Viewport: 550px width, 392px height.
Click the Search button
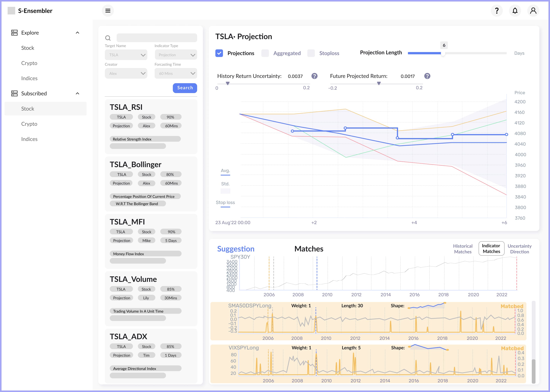[x=185, y=88]
